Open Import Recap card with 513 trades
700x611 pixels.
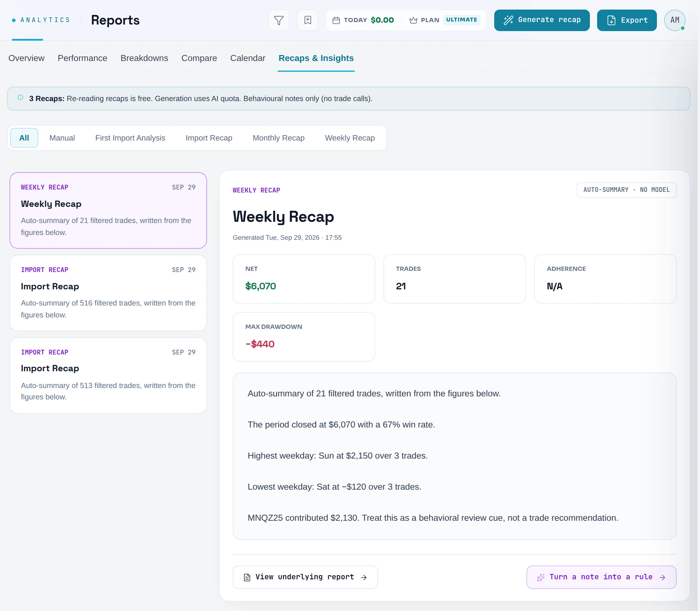(108, 375)
